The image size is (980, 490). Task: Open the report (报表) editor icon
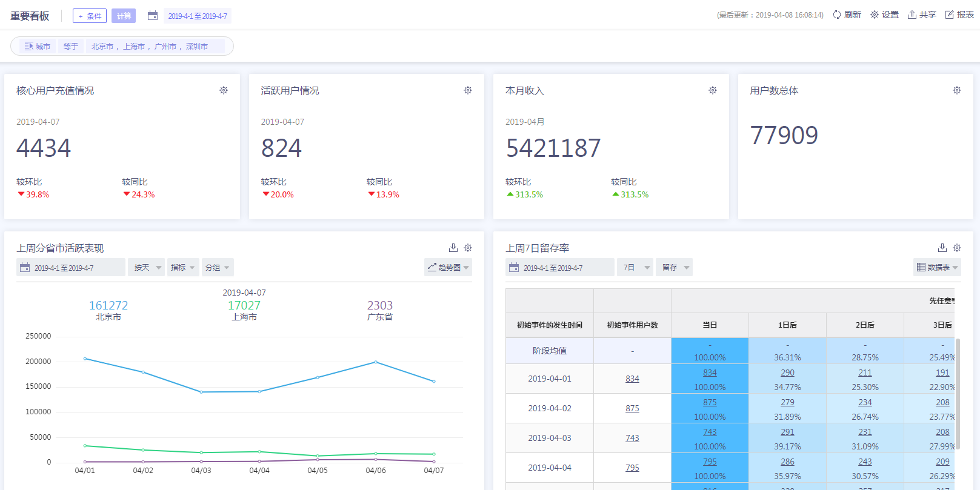(x=950, y=15)
